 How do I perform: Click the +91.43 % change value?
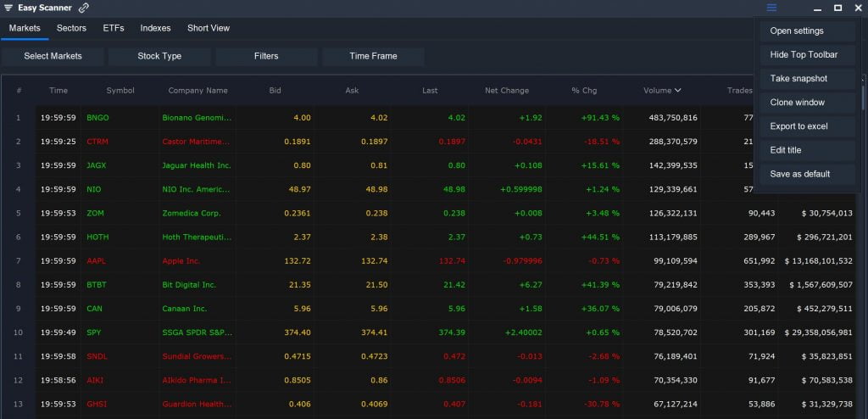point(600,118)
